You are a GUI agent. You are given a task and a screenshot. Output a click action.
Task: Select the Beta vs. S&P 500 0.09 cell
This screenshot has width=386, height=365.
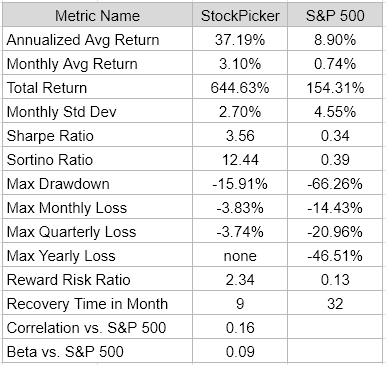pyautogui.click(x=240, y=351)
